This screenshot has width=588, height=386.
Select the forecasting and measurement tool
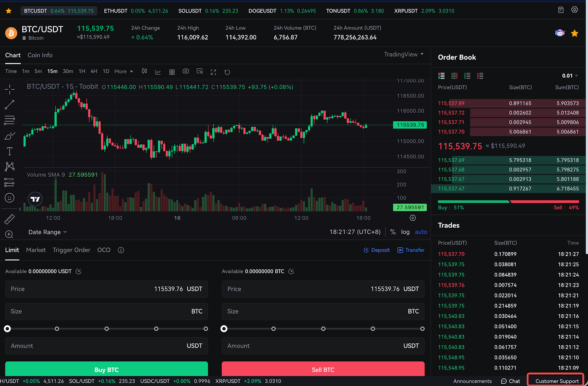click(x=10, y=182)
